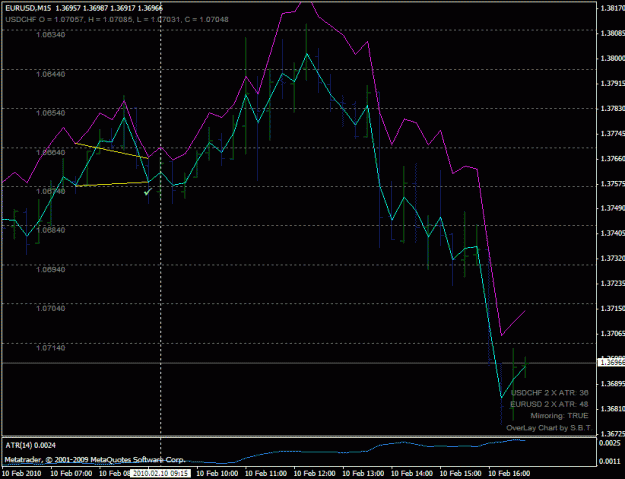Click the USDCHF O/H/L/C overlay info line
The image size is (625, 479).
pyautogui.click(x=117, y=19)
